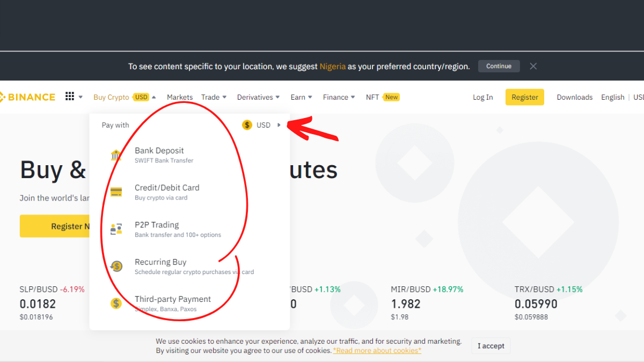
Task: Open the NFT menu item
Action: pyautogui.click(x=372, y=97)
